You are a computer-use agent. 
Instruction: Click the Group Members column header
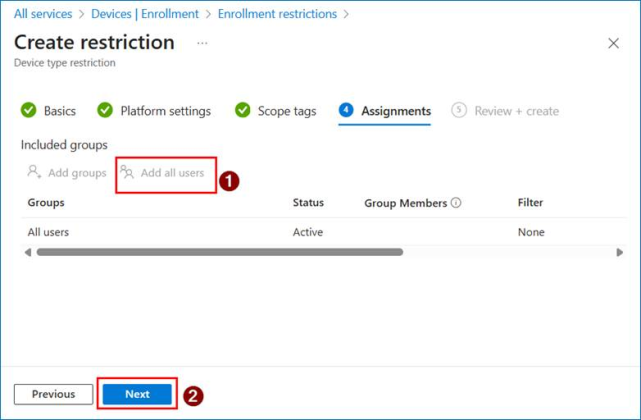click(406, 203)
